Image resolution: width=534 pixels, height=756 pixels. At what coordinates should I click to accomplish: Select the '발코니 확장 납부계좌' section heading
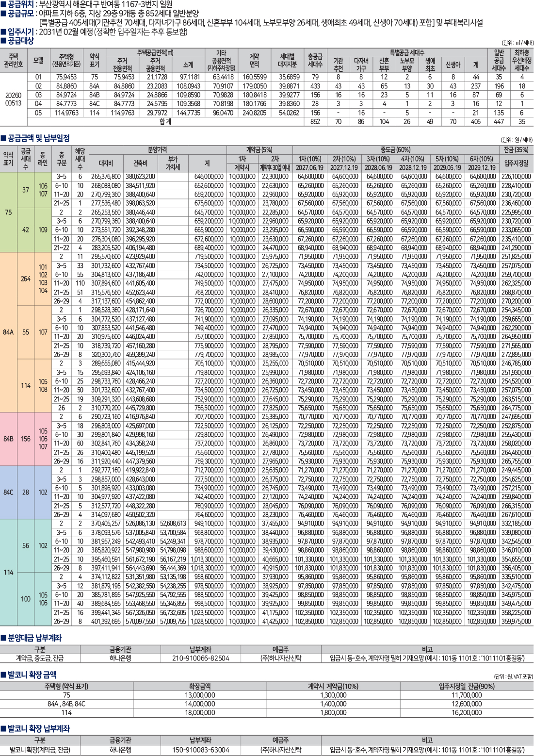[39, 728]
